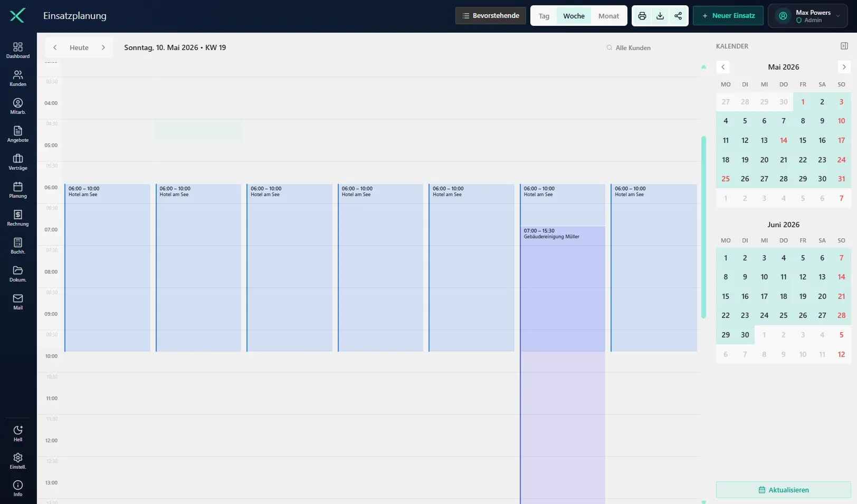Open Buchh. in the sidebar
The width and height of the screenshot is (857, 504).
tap(18, 246)
